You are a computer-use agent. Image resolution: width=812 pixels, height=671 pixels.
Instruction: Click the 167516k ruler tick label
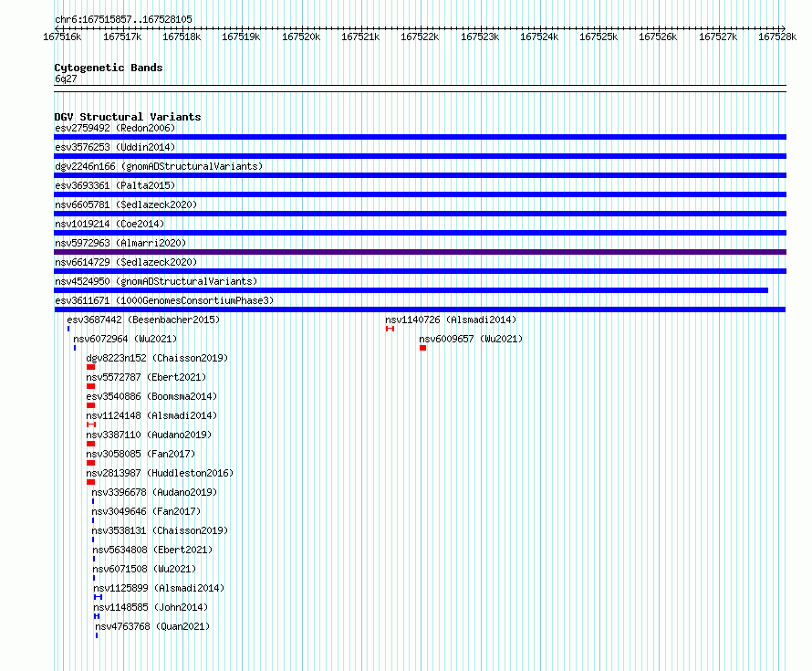coord(62,37)
